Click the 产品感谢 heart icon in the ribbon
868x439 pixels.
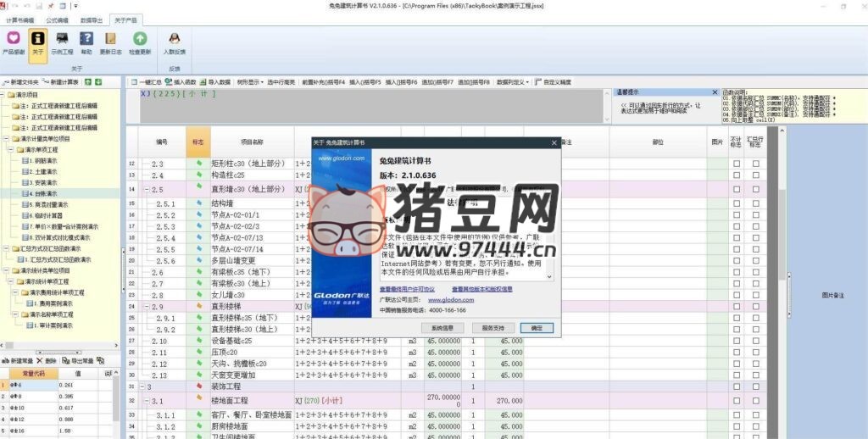pos(14,37)
